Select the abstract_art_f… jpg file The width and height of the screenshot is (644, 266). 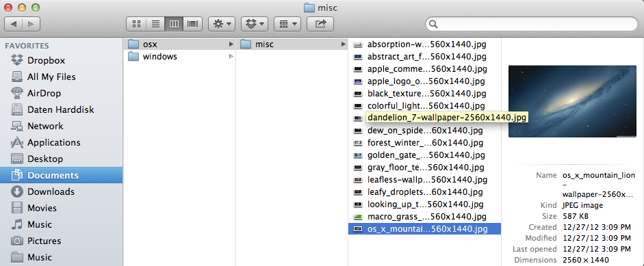coord(425,56)
